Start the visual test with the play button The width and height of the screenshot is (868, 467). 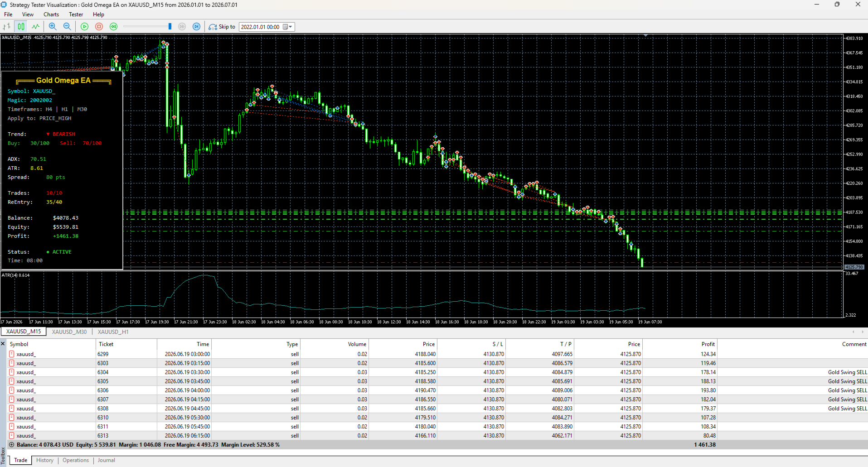coord(84,27)
